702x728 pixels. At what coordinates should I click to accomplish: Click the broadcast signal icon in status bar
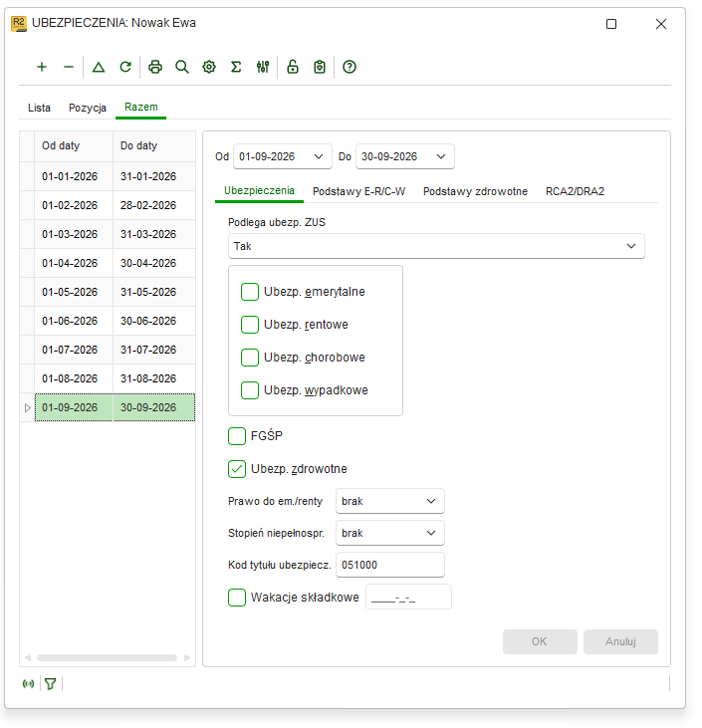[28, 683]
